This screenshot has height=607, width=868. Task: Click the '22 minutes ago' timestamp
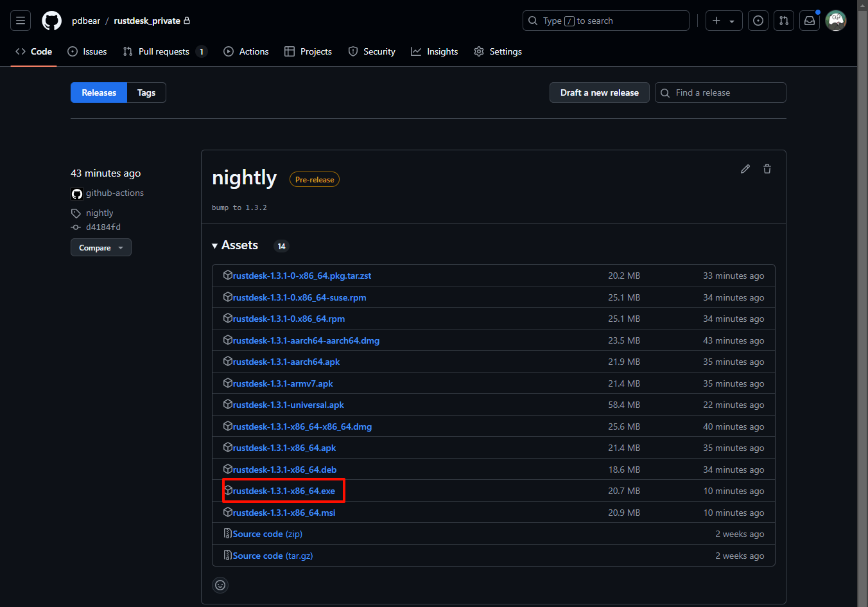click(734, 405)
